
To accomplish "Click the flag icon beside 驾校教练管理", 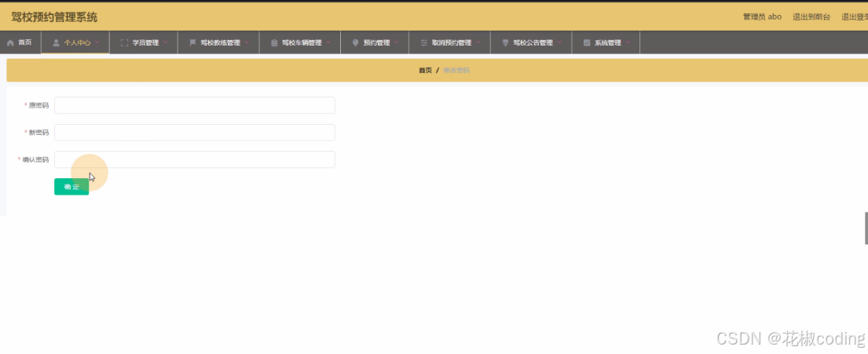I will [192, 42].
